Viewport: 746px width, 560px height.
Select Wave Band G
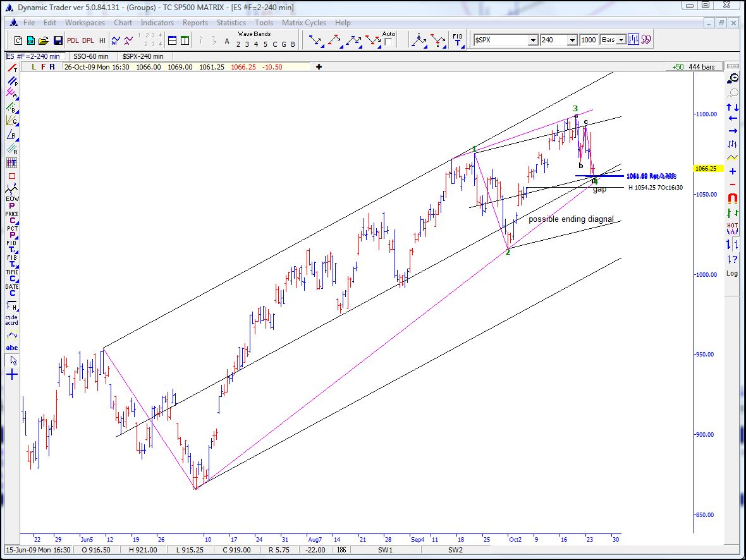point(284,44)
